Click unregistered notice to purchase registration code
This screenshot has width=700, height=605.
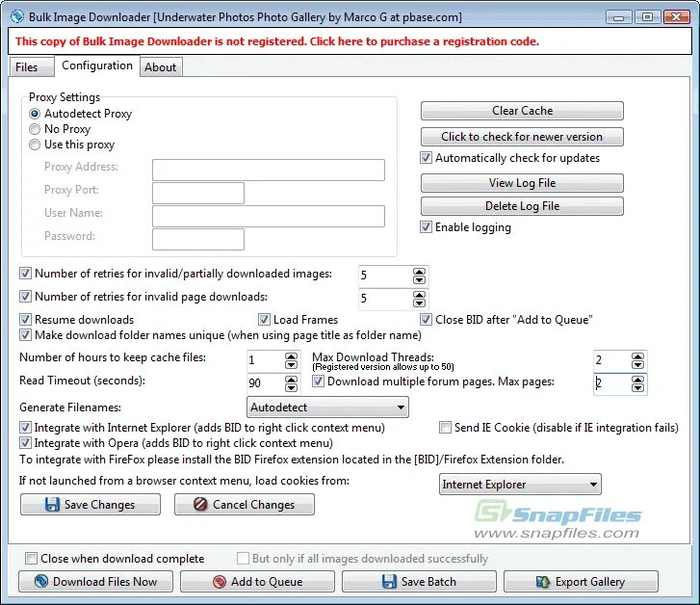point(277,41)
